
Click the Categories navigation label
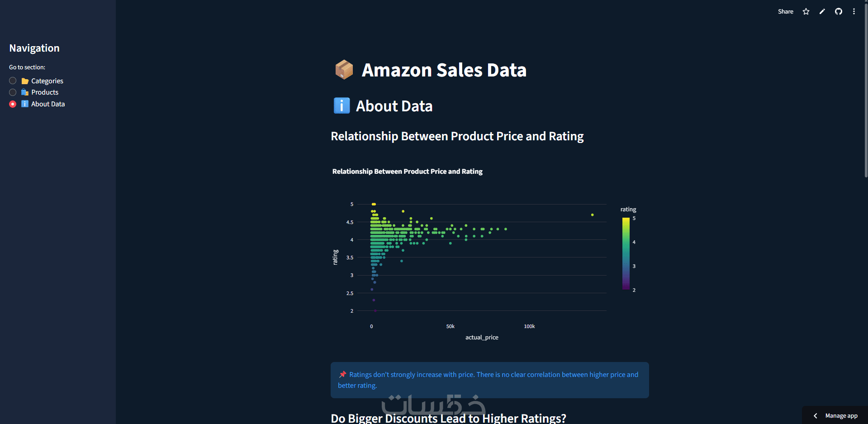click(47, 81)
